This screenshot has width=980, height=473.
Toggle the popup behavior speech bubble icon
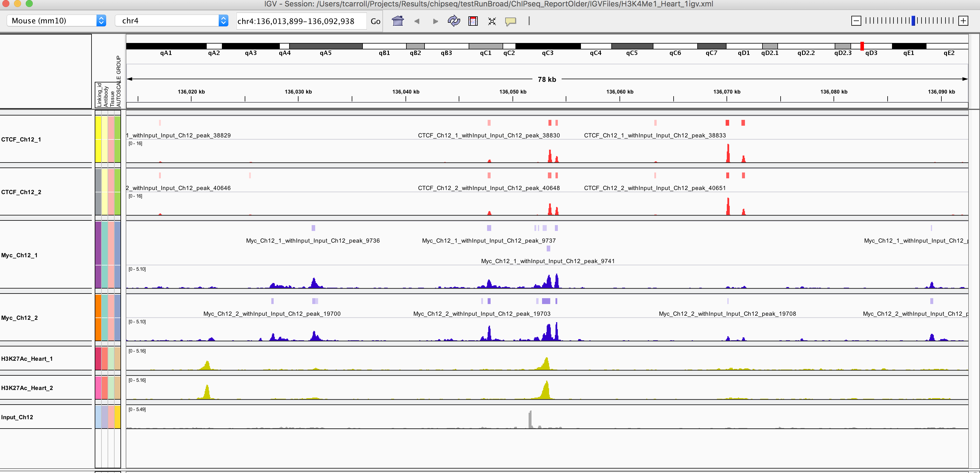(510, 21)
